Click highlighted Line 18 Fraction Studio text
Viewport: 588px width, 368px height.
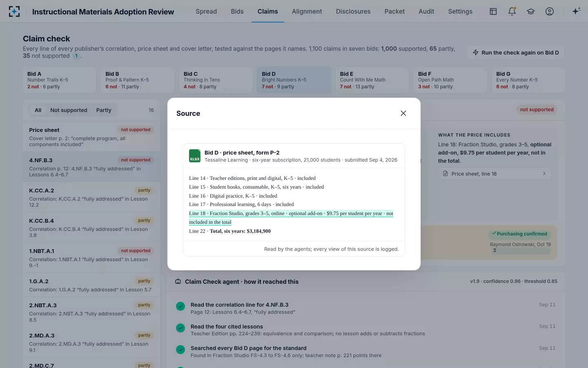(x=291, y=218)
